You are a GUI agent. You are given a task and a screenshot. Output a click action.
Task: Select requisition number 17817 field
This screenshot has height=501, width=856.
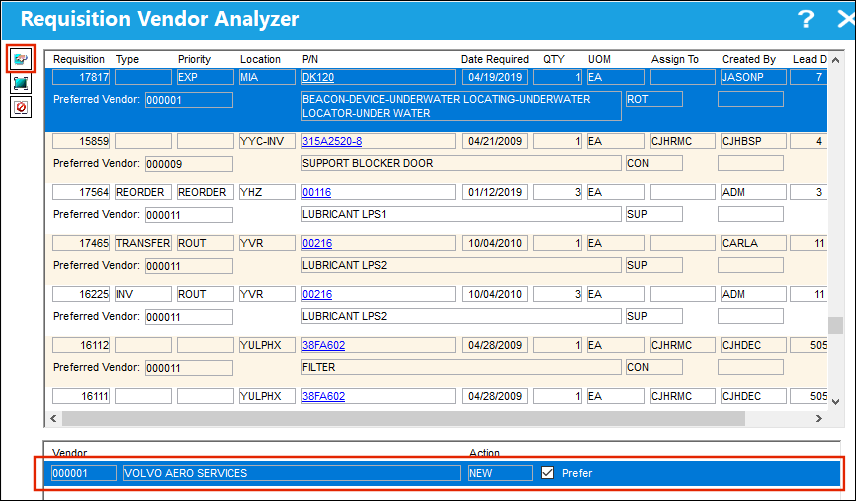[81, 77]
